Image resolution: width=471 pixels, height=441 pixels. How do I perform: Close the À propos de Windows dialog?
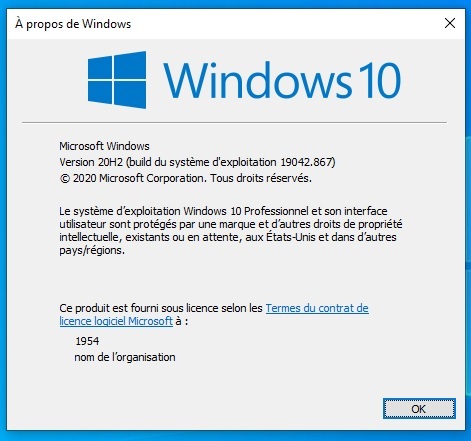coord(450,23)
